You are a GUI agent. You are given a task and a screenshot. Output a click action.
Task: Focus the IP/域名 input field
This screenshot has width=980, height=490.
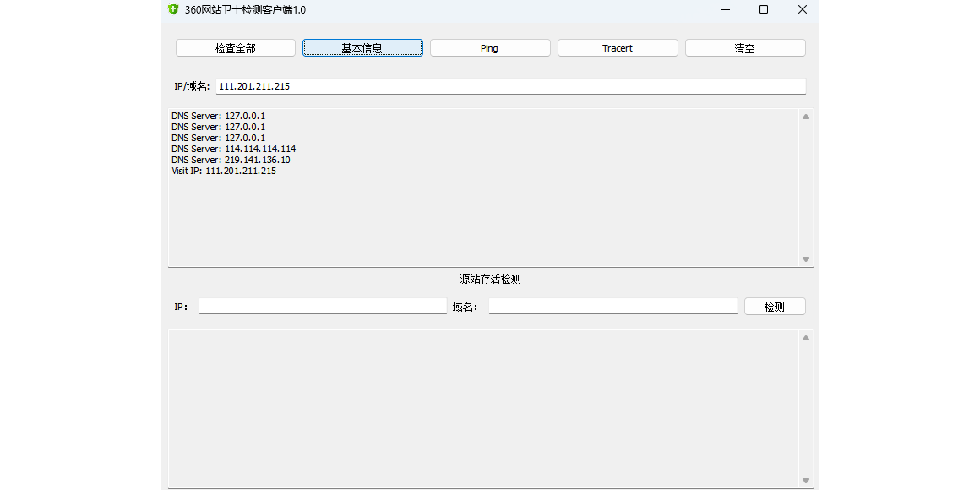tap(510, 86)
